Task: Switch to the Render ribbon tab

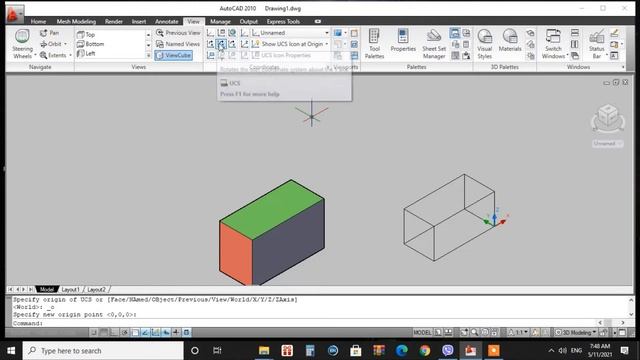Action: point(114,21)
